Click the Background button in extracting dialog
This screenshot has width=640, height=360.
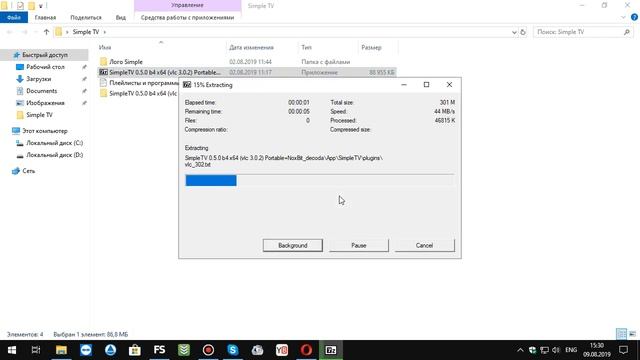pyautogui.click(x=293, y=245)
